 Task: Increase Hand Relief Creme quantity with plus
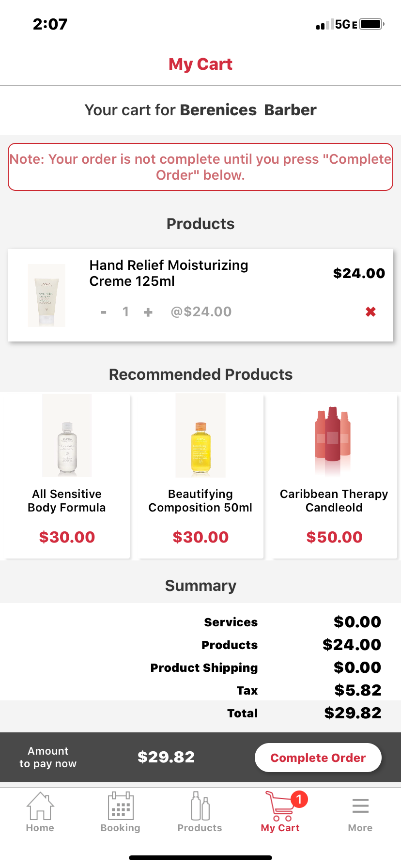tap(148, 312)
